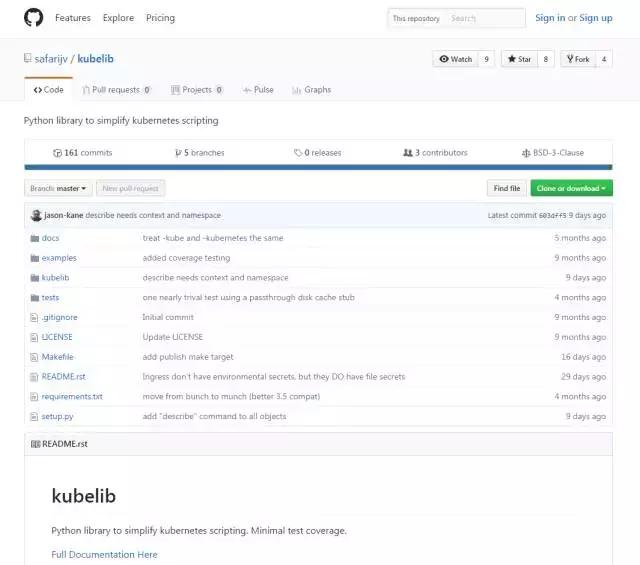This screenshot has height=565, width=640.
Task: Open the setup.py file
Action: coord(58,416)
